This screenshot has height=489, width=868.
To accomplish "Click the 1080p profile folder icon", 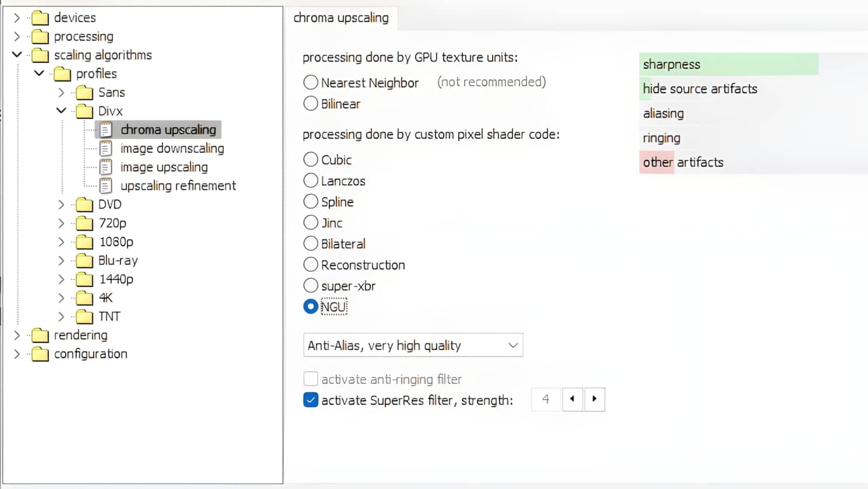I will pyautogui.click(x=85, y=242).
